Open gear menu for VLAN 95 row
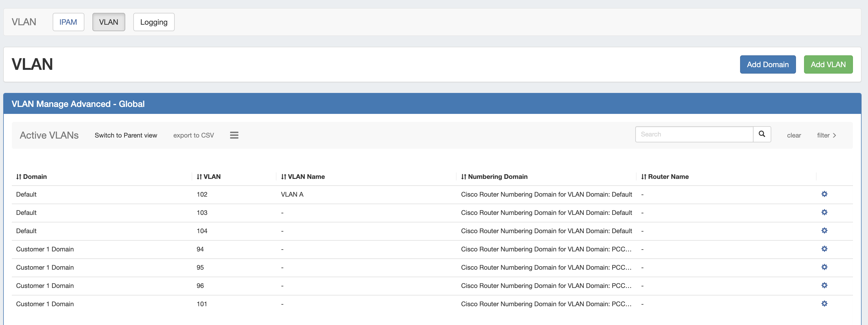The height and width of the screenshot is (325, 868). click(x=824, y=267)
